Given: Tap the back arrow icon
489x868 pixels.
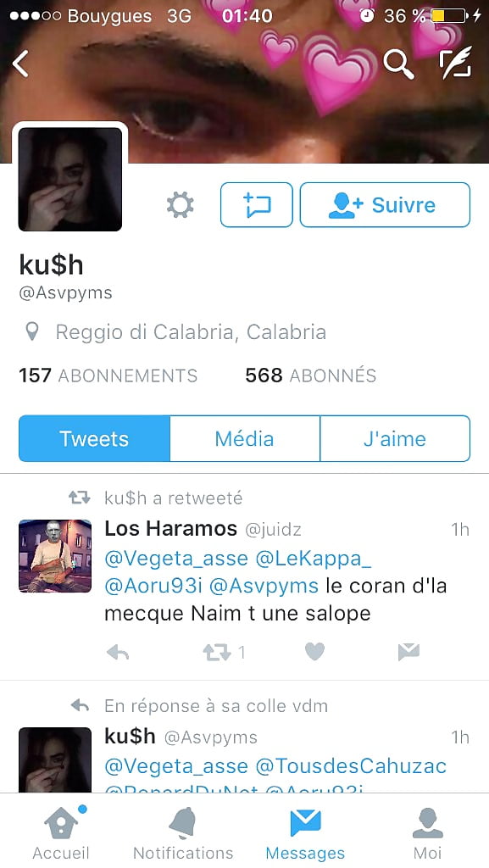Looking at the screenshot, I should [20, 64].
